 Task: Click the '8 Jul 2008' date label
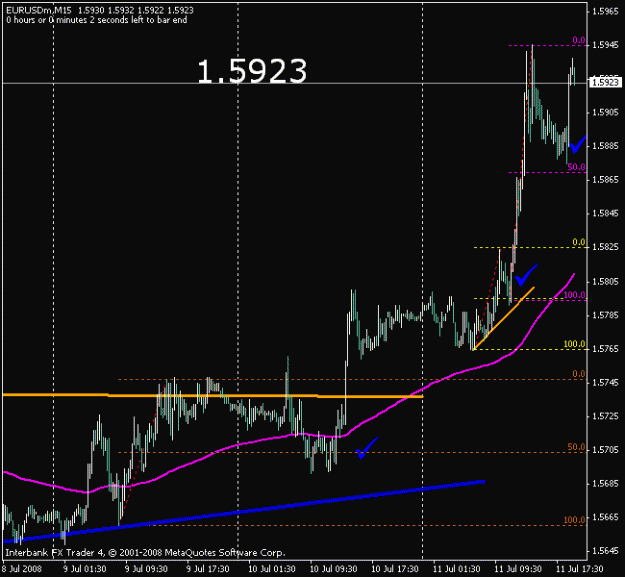click(22, 569)
